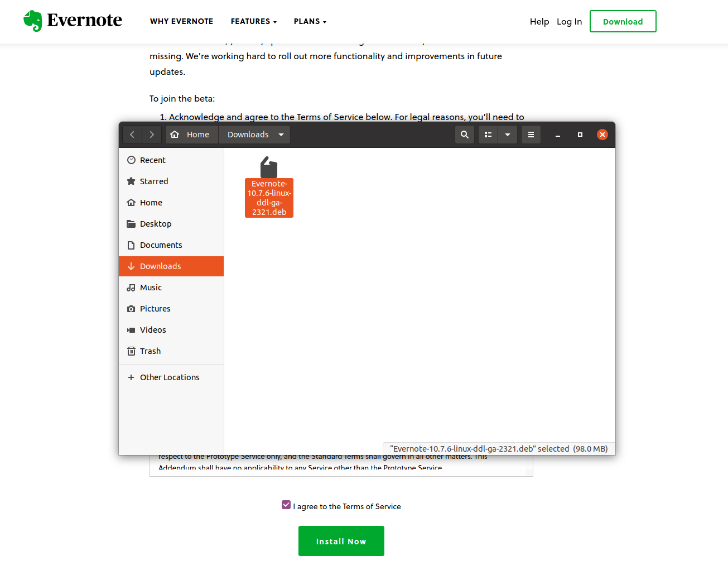Viewport: 728px width, 570px height.
Task: Open the Pictures folder from the sidebar
Action: pos(154,308)
